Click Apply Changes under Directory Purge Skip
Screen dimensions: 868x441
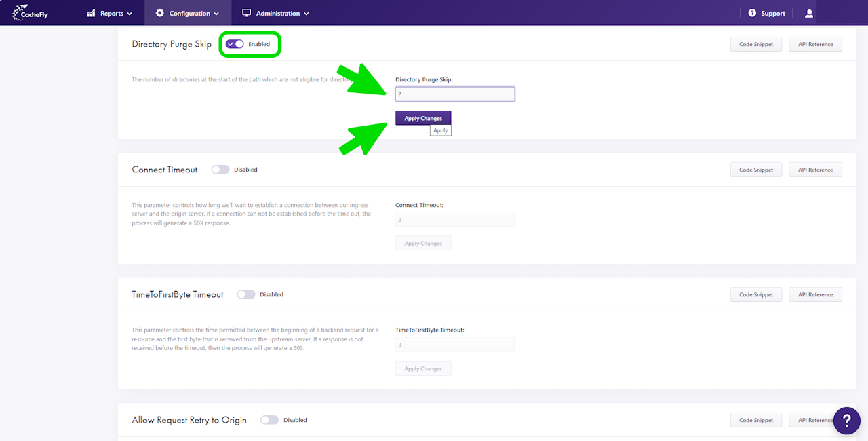pyautogui.click(x=423, y=118)
